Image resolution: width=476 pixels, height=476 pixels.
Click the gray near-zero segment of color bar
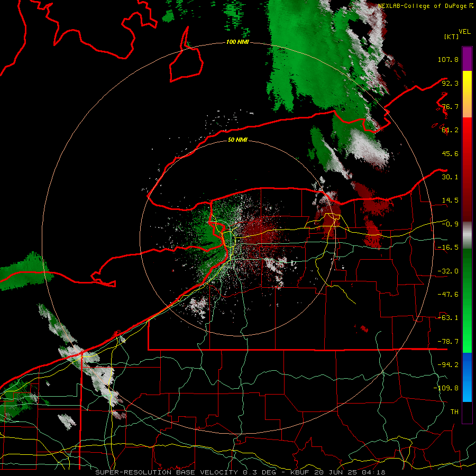(467, 235)
